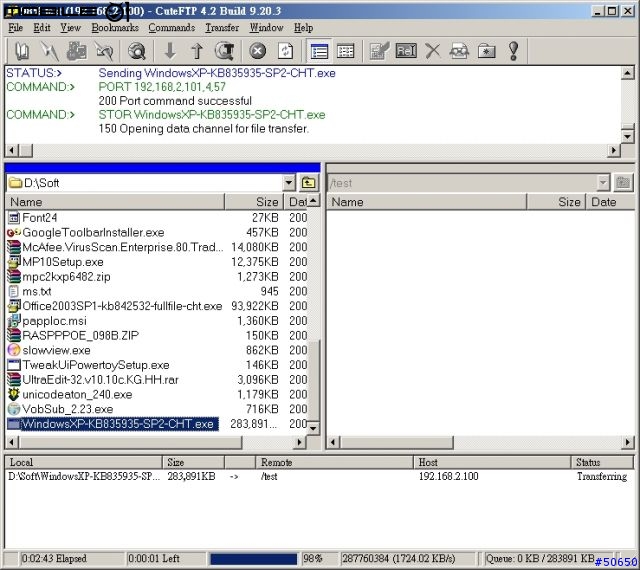Screen dimensions: 640x570
Task: Click the Upload up-arrow icon
Action: (x=197, y=51)
